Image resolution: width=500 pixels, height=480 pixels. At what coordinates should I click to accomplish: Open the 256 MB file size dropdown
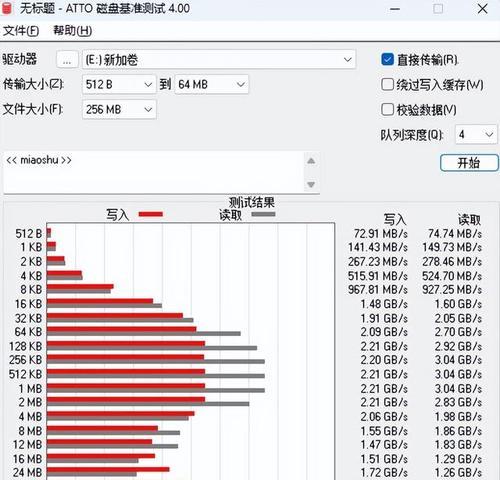click(x=119, y=109)
